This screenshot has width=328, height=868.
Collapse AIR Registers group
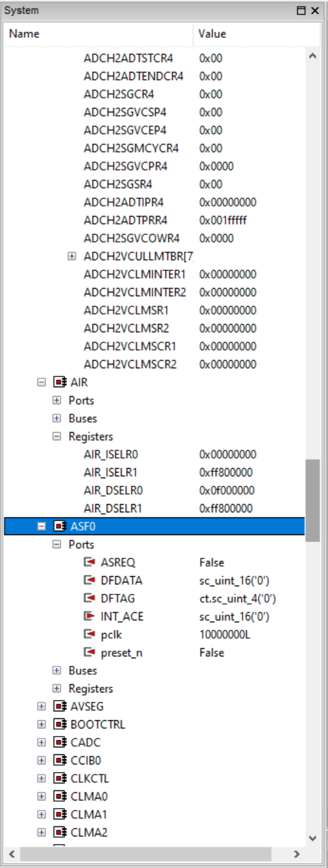tap(57, 437)
